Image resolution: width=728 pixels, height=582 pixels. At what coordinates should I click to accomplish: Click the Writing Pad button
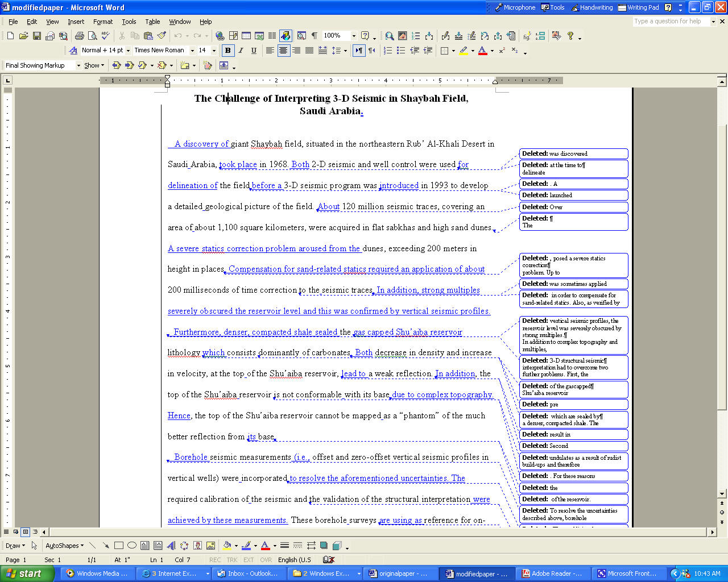[x=639, y=7]
